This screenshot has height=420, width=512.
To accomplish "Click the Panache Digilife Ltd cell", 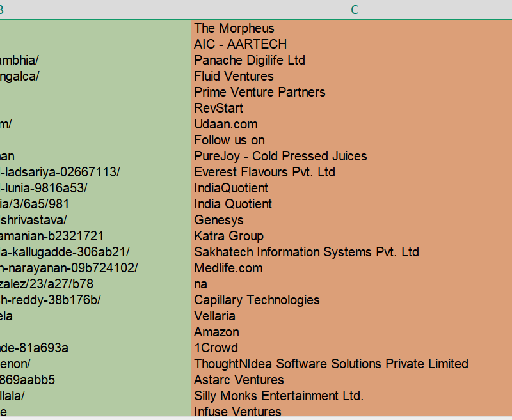I will point(351,60).
